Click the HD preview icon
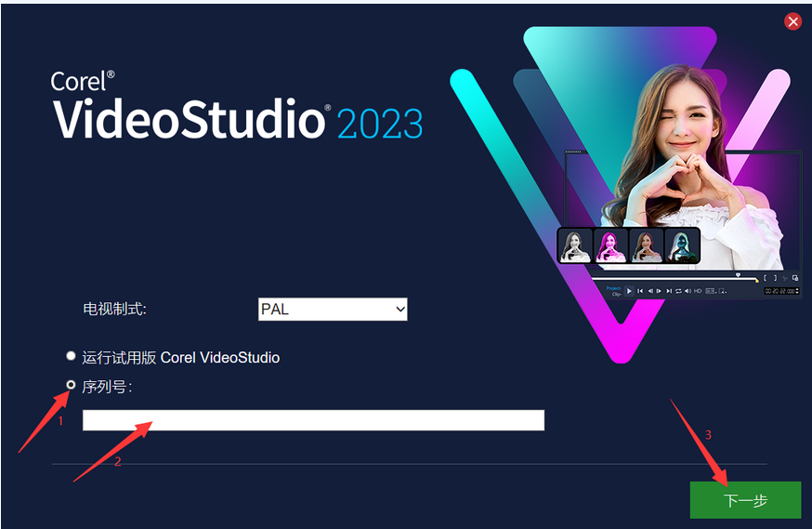This screenshot has height=529, width=812. click(x=698, y=291)
